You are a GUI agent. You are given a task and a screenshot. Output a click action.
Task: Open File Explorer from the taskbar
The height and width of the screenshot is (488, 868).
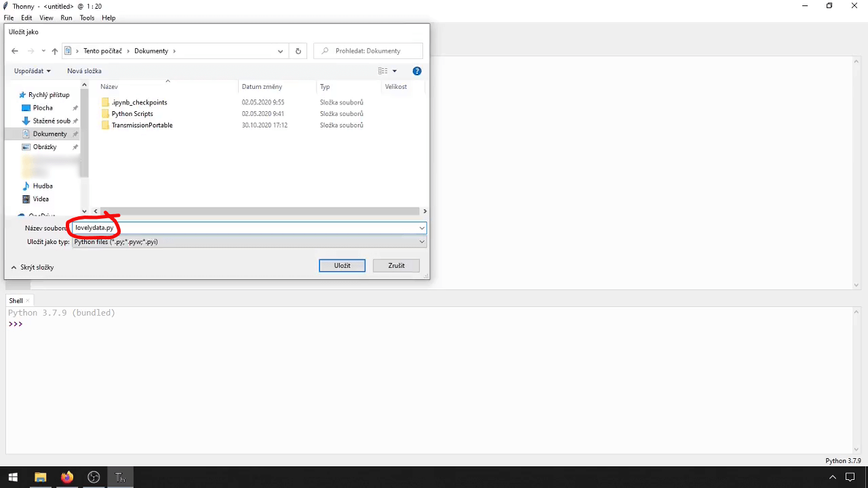pos(40,477)
